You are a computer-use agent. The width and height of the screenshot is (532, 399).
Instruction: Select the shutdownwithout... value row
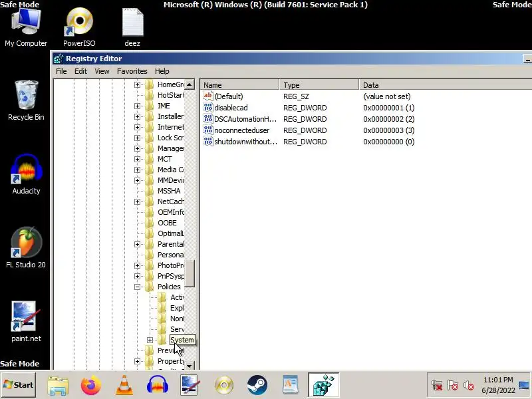coord(309,142)
